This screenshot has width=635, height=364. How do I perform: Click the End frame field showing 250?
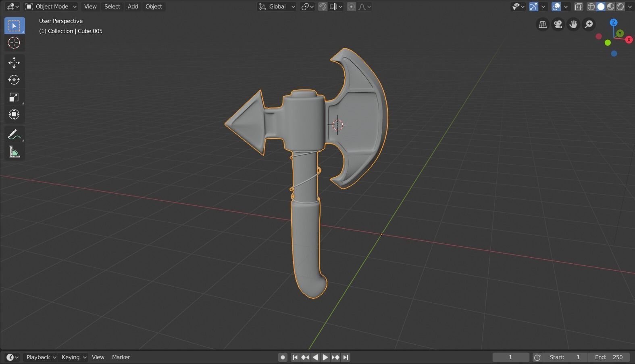(609, 357)
